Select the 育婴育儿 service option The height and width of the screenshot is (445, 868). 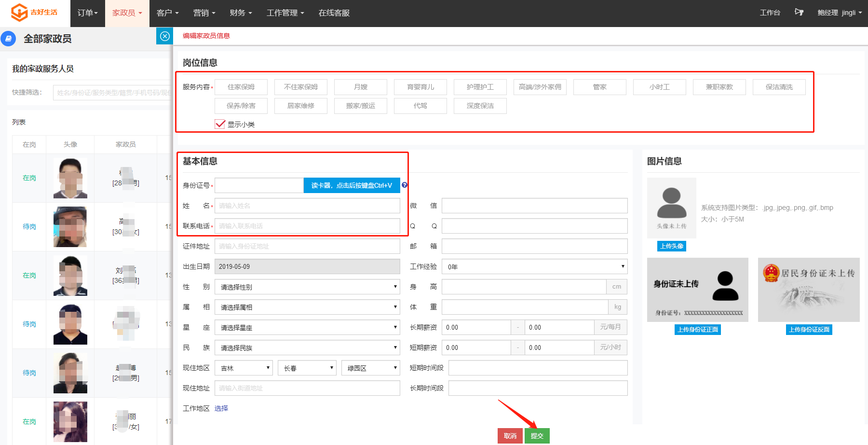pos(420,87)
